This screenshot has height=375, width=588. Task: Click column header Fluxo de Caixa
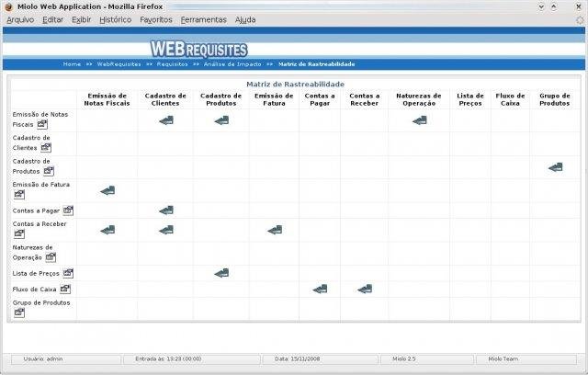coord(510,99)
